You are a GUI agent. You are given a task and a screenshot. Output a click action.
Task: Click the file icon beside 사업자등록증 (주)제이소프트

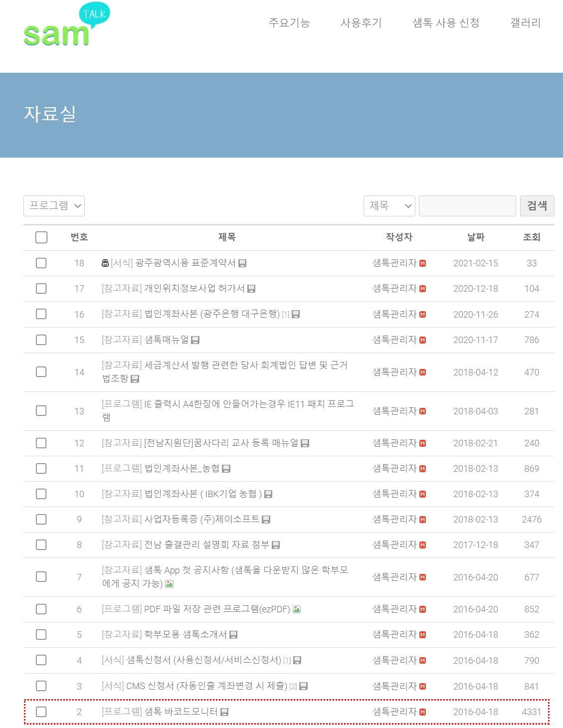pos(266,520)
